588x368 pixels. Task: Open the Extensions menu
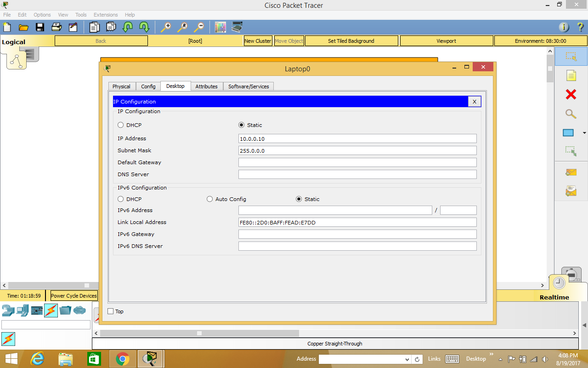click(105, 15)
